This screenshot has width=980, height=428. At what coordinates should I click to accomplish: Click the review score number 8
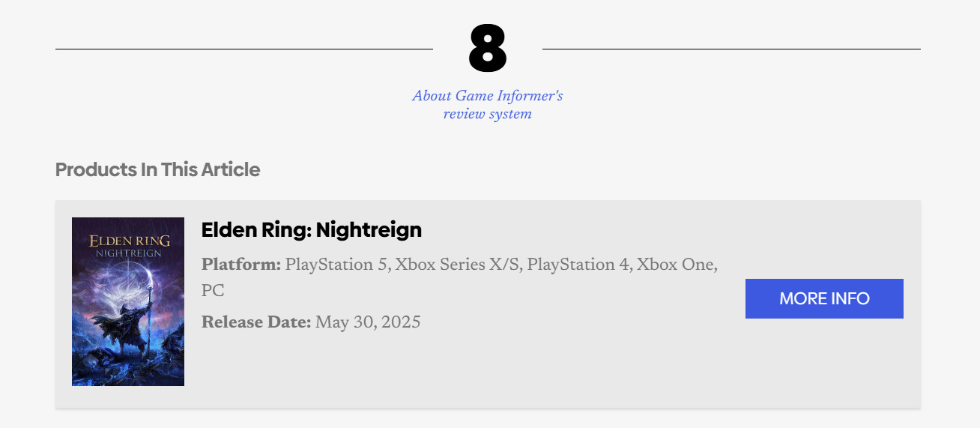pos(488,49)
